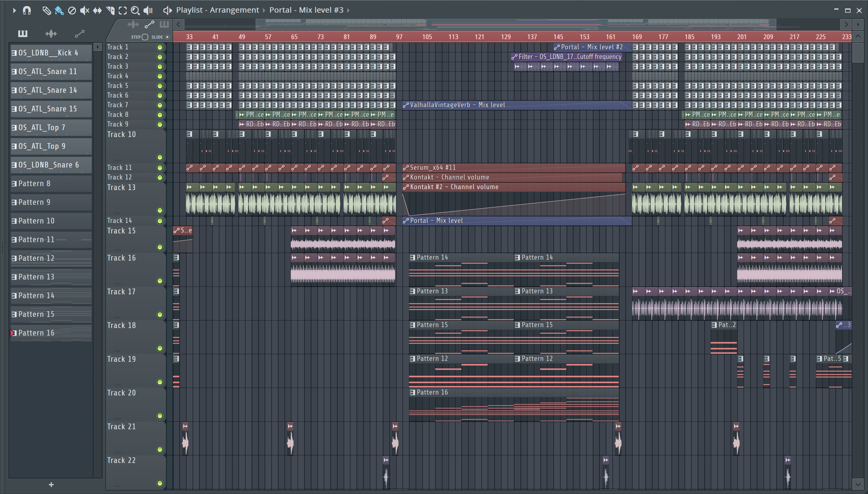Show audio clips tab in picker

[x=51, y=33]
